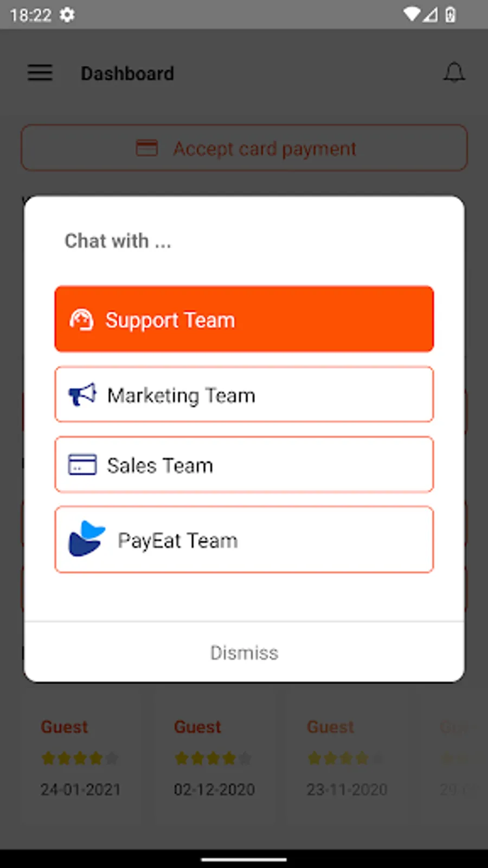Click the headset icon on Support Team
The width and height of the screenshot is (488, 868).
[x=81, y=320]
